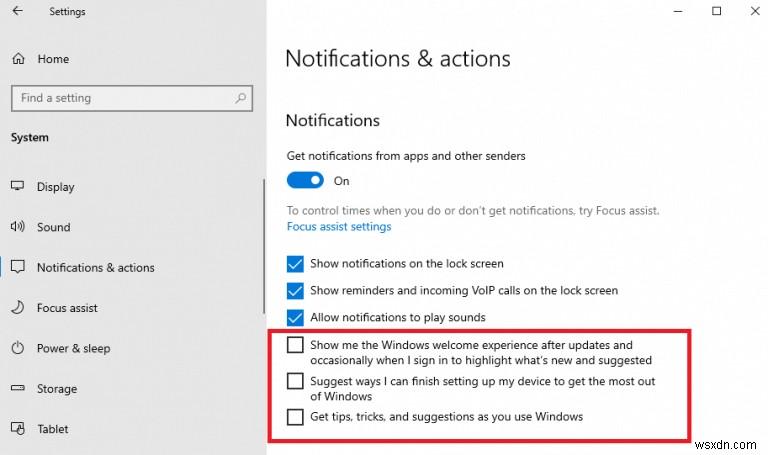The width and height of the screenshot is (768, 455).
Task: Check Show me the Windows welcome experience
Action: click(x=295, y=345)
